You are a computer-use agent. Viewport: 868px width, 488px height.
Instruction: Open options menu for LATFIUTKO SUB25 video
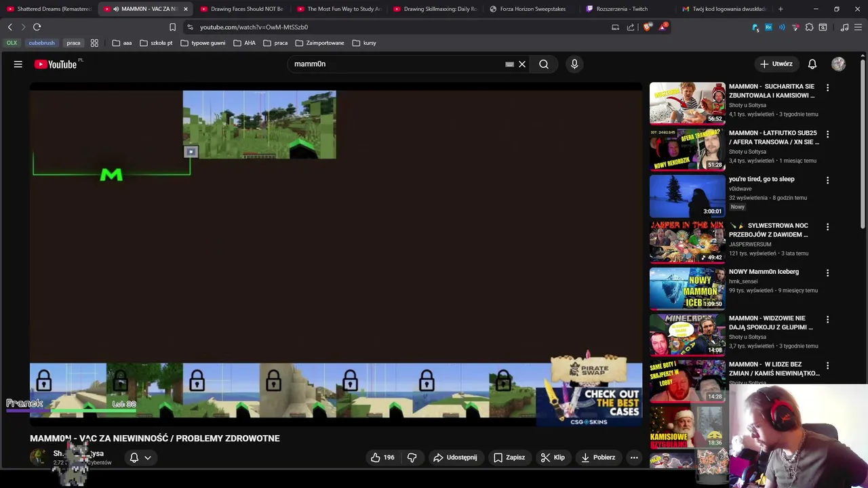(x=827, y=134)
